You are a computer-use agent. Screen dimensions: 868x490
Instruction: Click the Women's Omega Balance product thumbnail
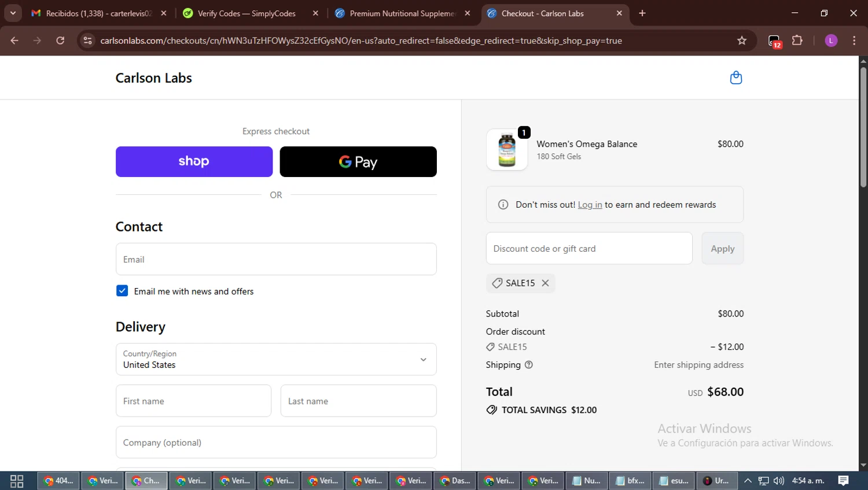pyautogui.click(x=507, y=149)
